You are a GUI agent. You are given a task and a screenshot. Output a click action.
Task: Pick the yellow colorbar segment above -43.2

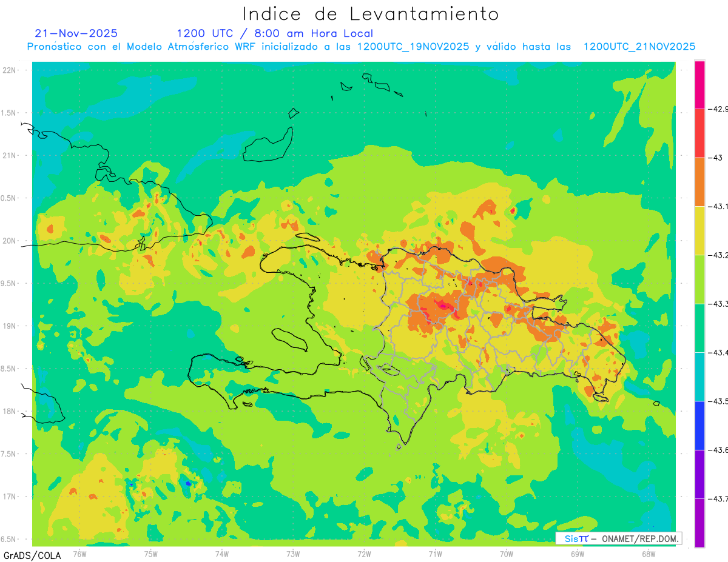click(699, 231)
